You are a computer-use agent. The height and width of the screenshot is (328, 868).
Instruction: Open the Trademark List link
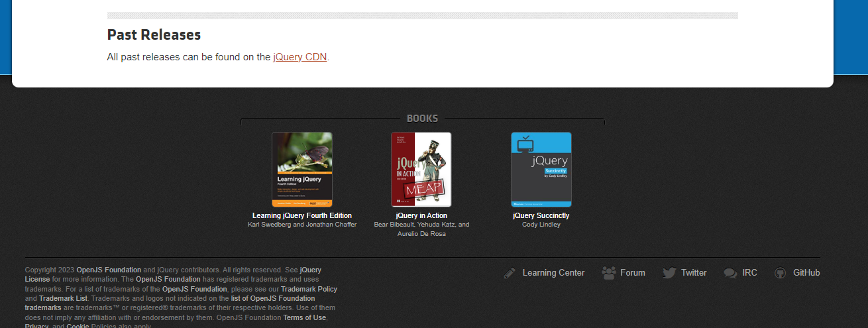click(x=63, y=299)
